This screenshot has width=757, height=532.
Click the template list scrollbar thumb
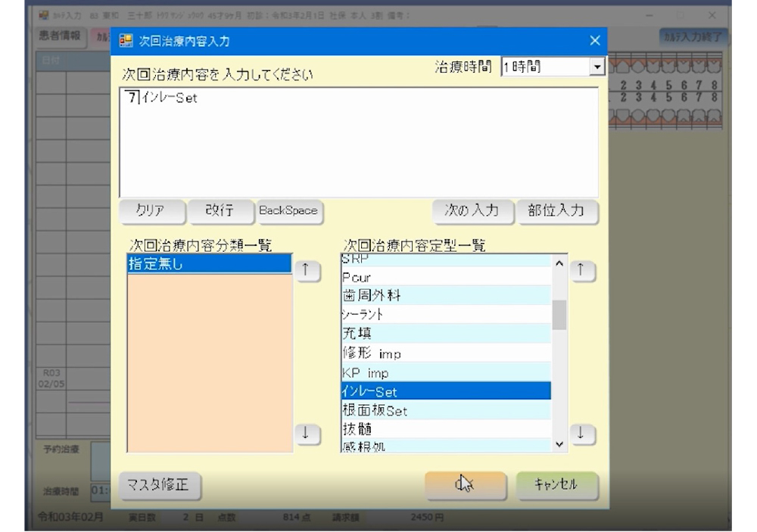[x=559, y=315]
